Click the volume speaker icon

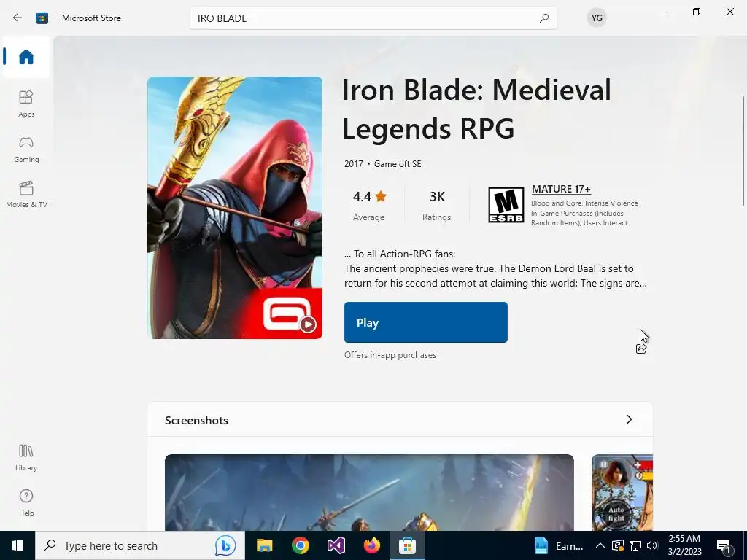pyautogui.click(x=652, y=545)
